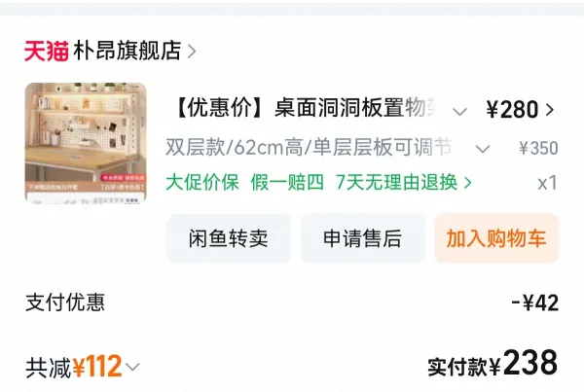
Task: View 大促价保 guarantee info
Action: pyautogui.click(x=202, y=183)
